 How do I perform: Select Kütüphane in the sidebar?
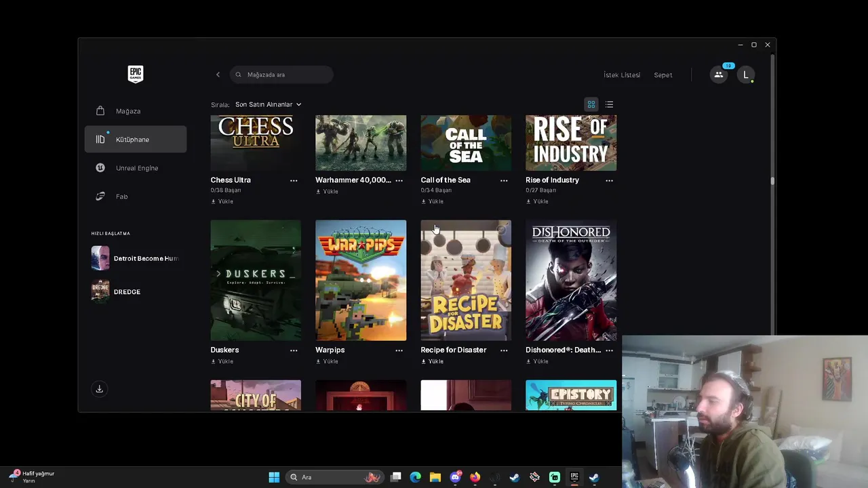(x=136, y=140)
